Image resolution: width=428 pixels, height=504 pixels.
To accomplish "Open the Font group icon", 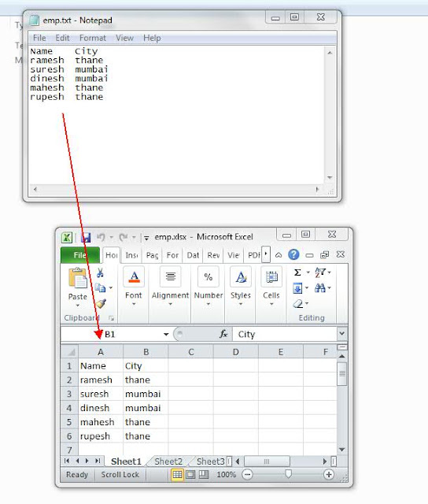I will (x=134, y=276).
